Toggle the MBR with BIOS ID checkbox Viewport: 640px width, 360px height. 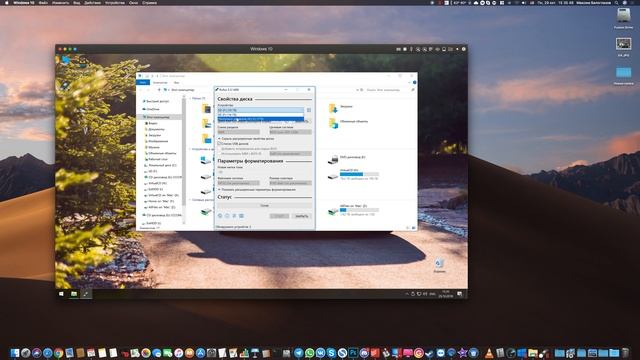tap(219, 153)
